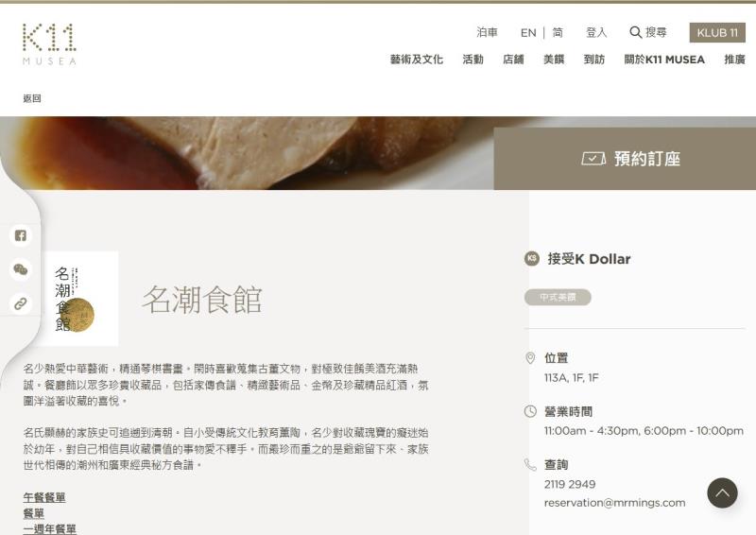Click the K Dollar badge icon

point(532,259)
